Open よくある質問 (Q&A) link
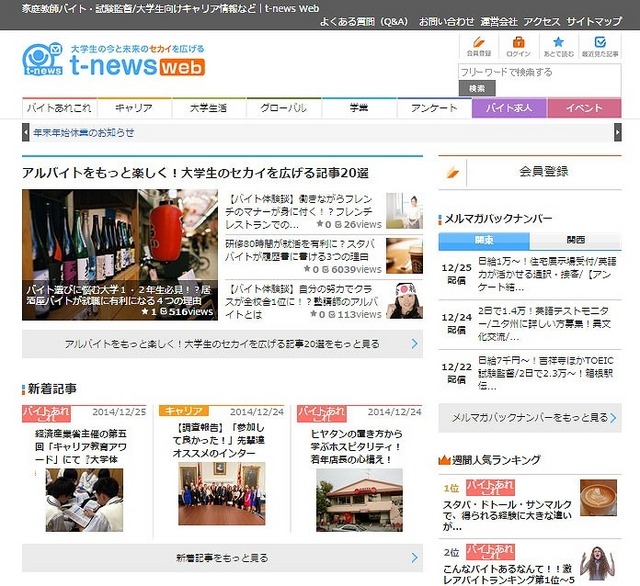The width and height of the screenshot is (640, 586). coord(364,21)
